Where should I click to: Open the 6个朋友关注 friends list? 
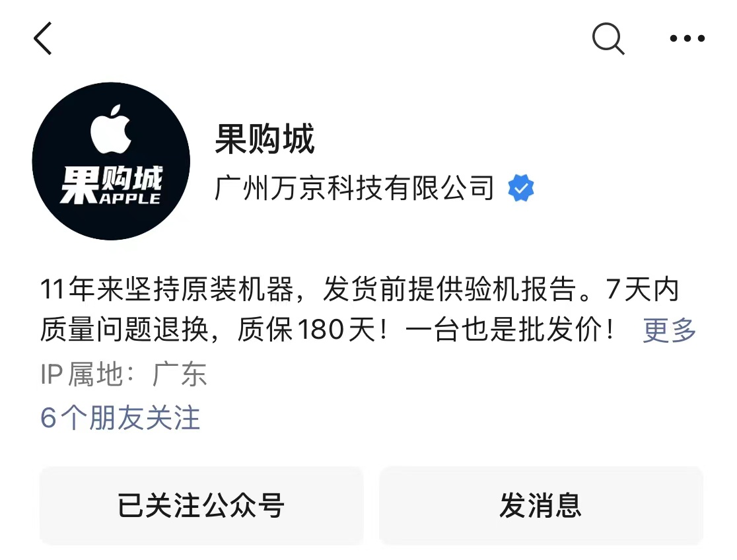click(120, 417)
